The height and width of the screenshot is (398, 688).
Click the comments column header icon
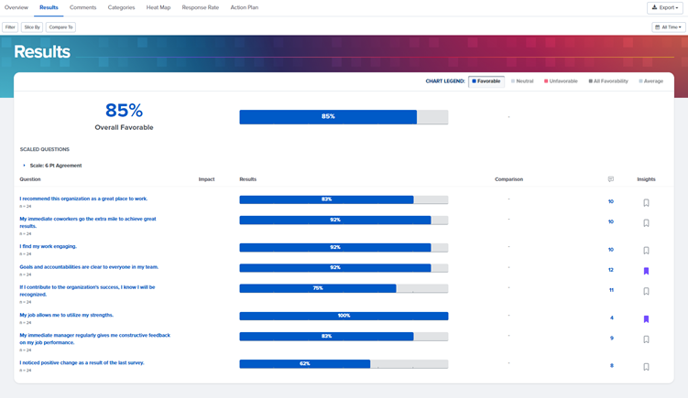click(611, 179)
